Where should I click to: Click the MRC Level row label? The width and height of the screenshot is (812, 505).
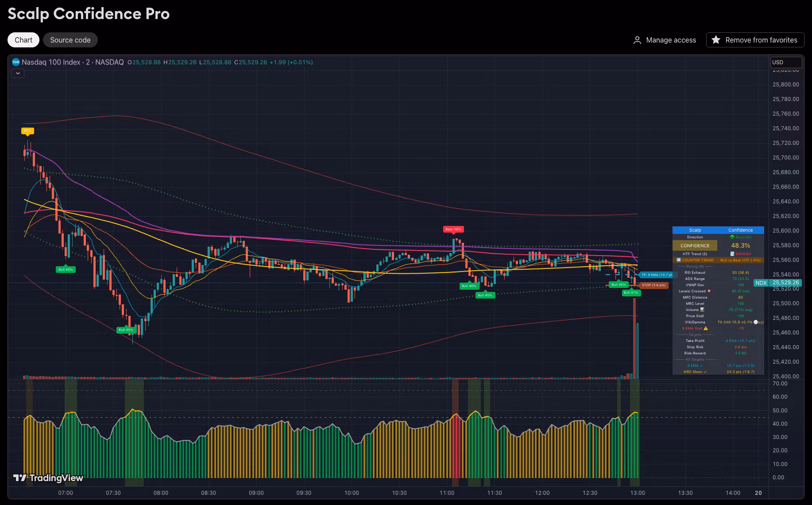point(696,303)
